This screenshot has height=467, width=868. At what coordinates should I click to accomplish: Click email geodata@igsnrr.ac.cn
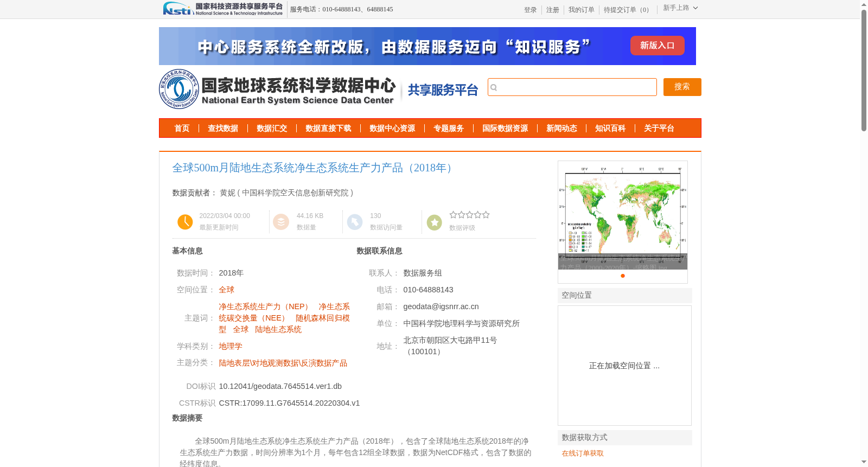441,306
